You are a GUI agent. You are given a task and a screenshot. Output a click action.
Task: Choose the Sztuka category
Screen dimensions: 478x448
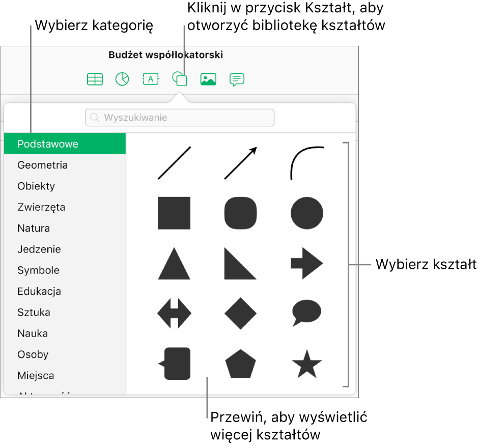[65, 312]
